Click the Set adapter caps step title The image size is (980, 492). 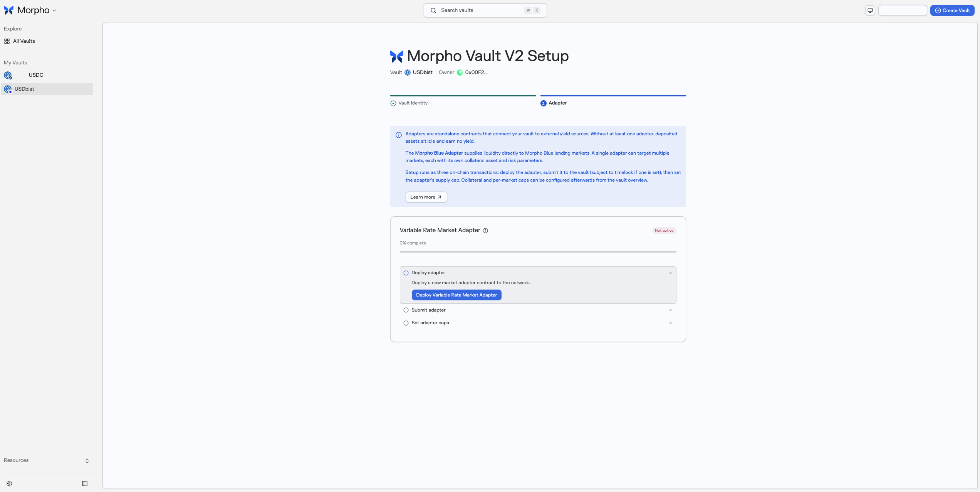click(430, 323)
